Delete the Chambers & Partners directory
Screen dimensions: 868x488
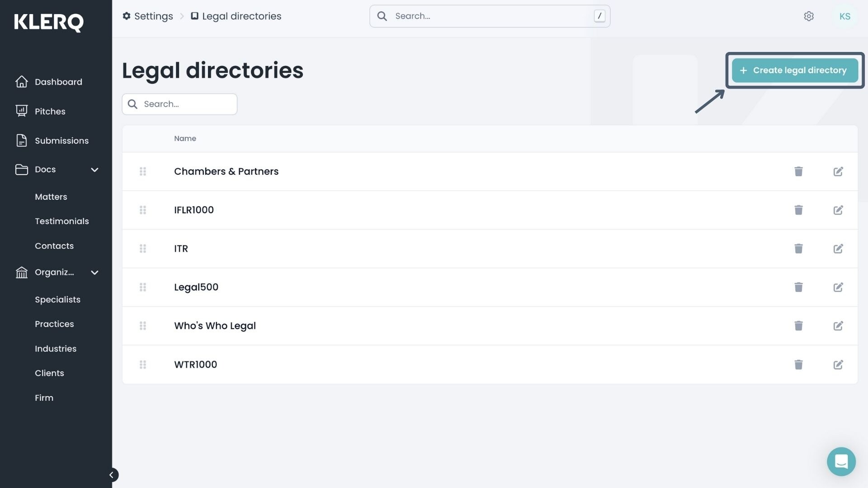coord(798,171)
